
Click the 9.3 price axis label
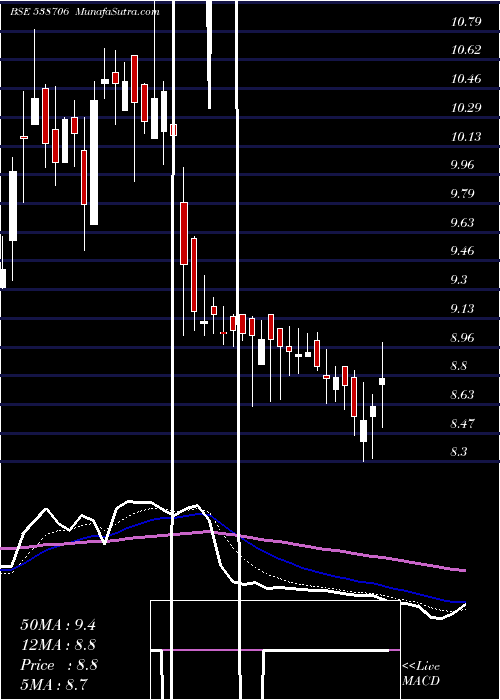459,279
